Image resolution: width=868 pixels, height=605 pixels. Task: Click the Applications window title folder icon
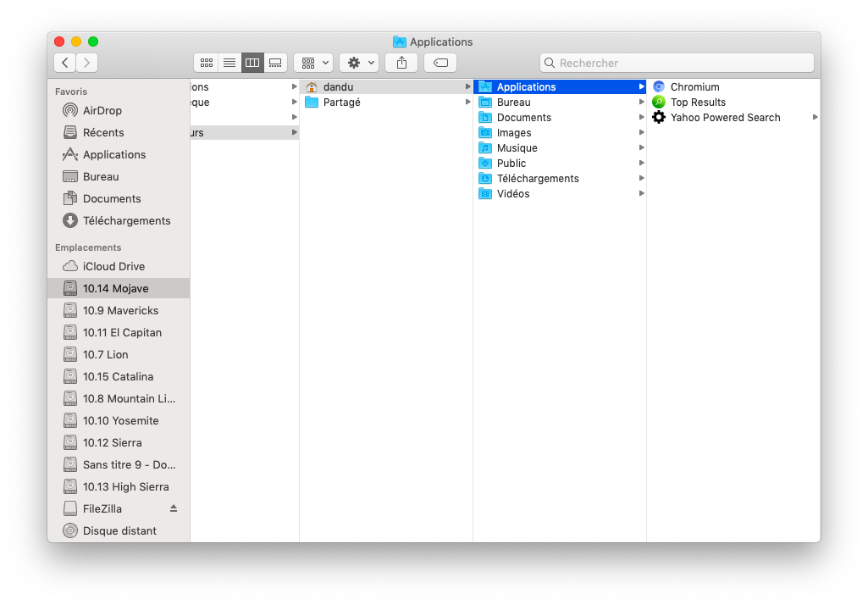(x=399, y=42)
